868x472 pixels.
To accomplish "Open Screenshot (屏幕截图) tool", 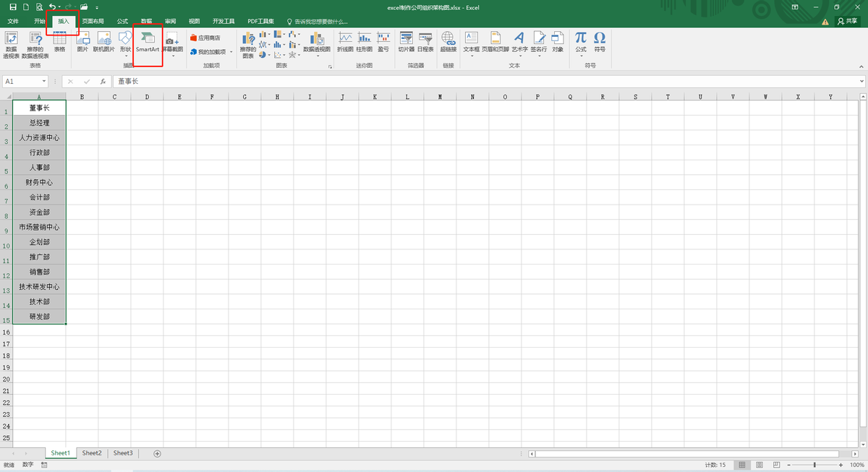I will [172, 43].
